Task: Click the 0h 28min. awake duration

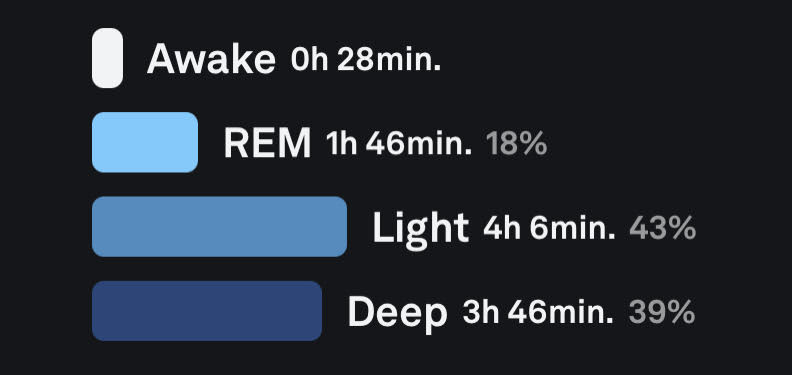Action: pyautogui.click(x=366, y=60)
